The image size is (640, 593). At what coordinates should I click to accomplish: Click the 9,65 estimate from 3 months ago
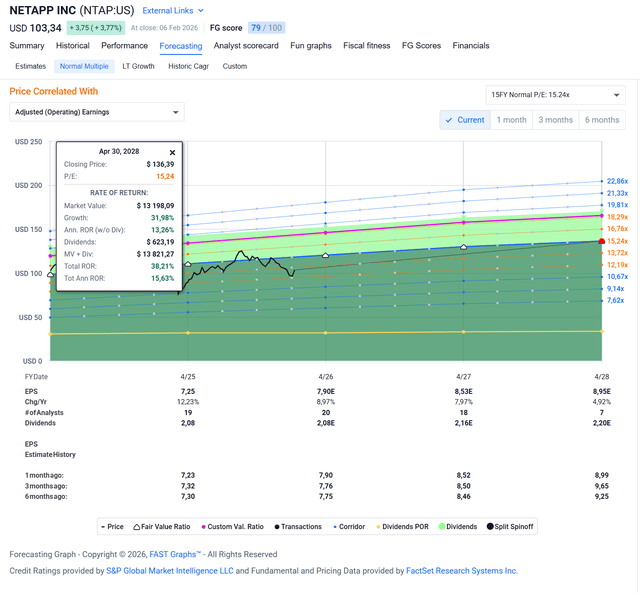(x=602, y=486)
